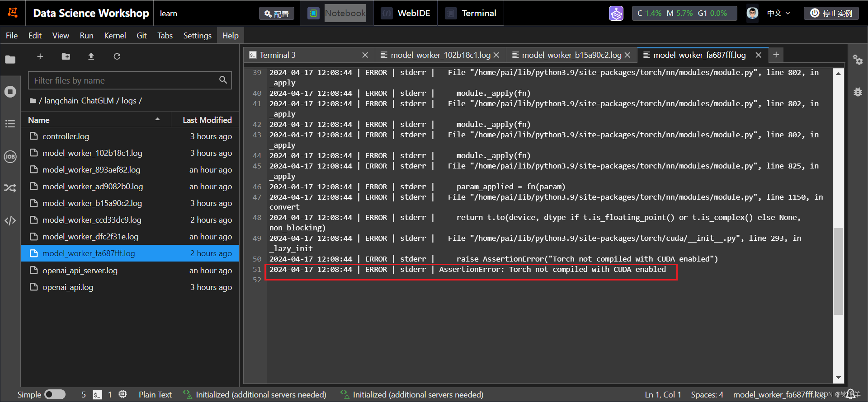
Task: Open the Tabs menu
Action: [x=165, y=35]
